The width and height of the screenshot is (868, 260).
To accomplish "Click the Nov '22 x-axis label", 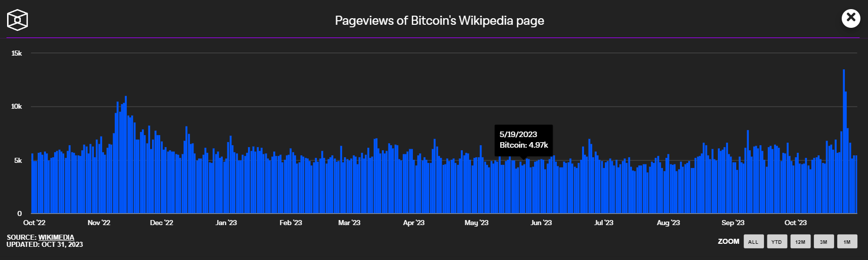I will coord(99,223).
